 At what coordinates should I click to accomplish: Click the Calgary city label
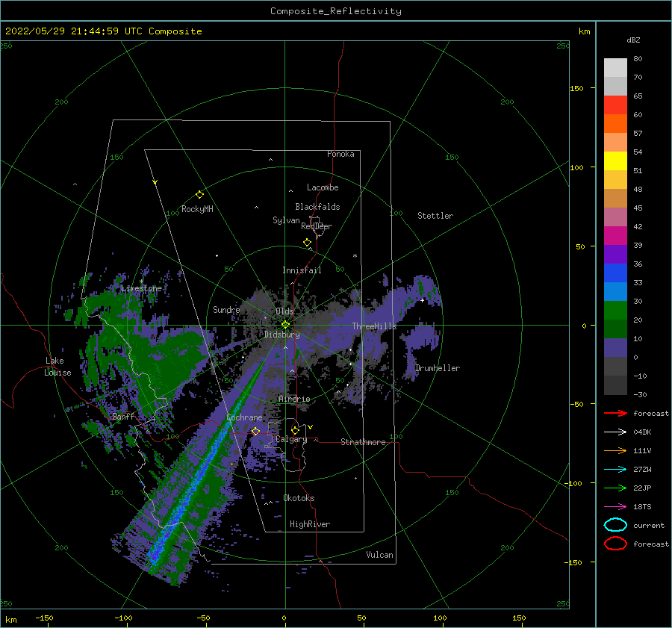coord(291,439)
